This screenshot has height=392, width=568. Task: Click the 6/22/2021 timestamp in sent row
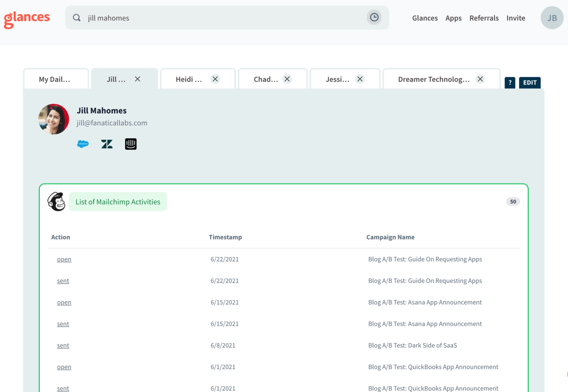click(225, 280)
